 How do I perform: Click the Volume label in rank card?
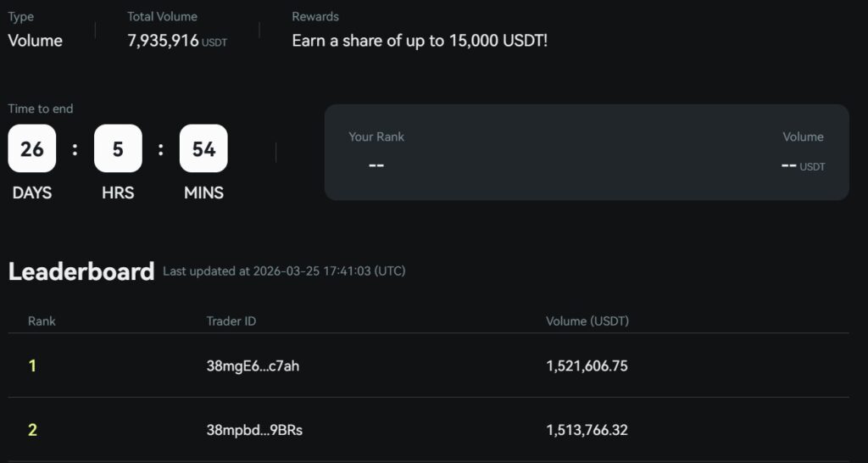[x=803, y=137]
